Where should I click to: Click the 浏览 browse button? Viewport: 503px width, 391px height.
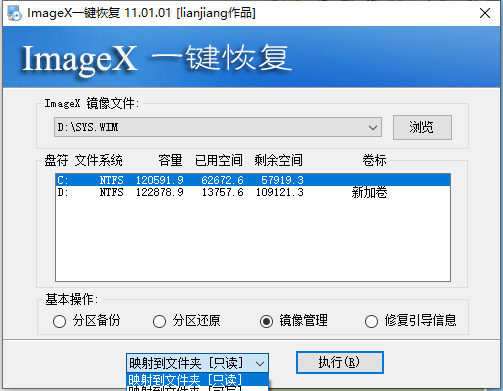tap(422, 127)
